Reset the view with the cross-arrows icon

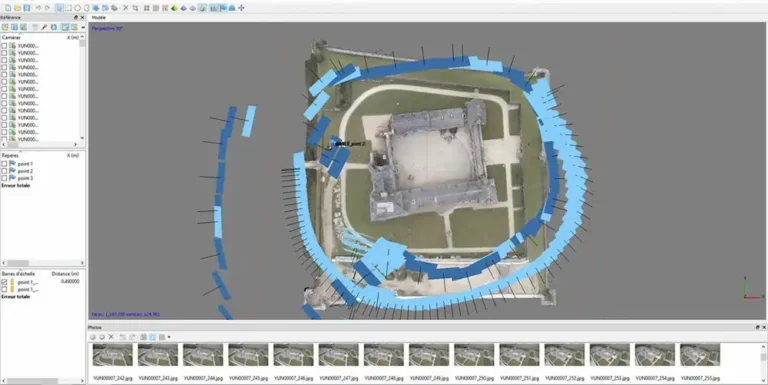click(241, 8)
